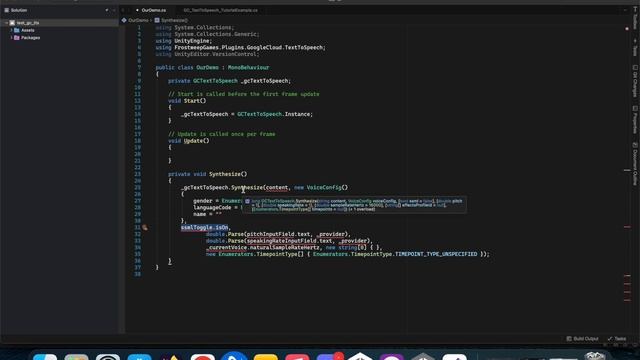Viewport: 640px width, 360px height.
Task: Open the Git Changes side panel
Action: pos(635,81)
